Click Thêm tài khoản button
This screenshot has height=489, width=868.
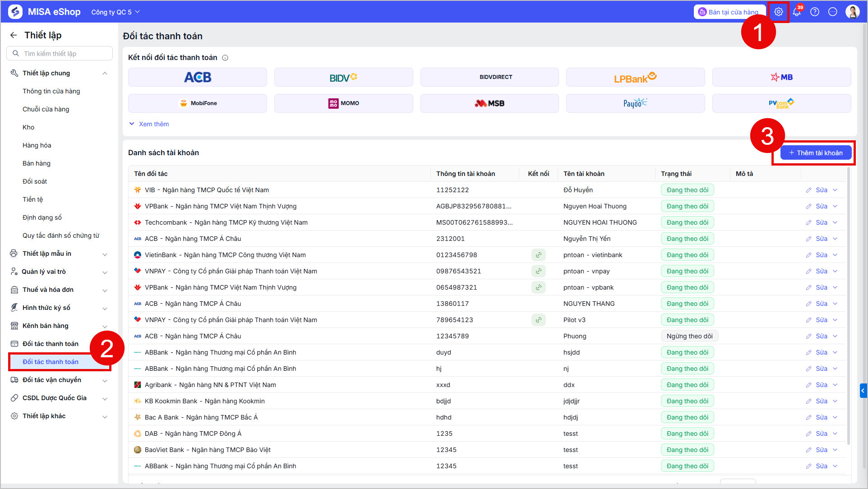pyautogui.click(x=816, y=153)
